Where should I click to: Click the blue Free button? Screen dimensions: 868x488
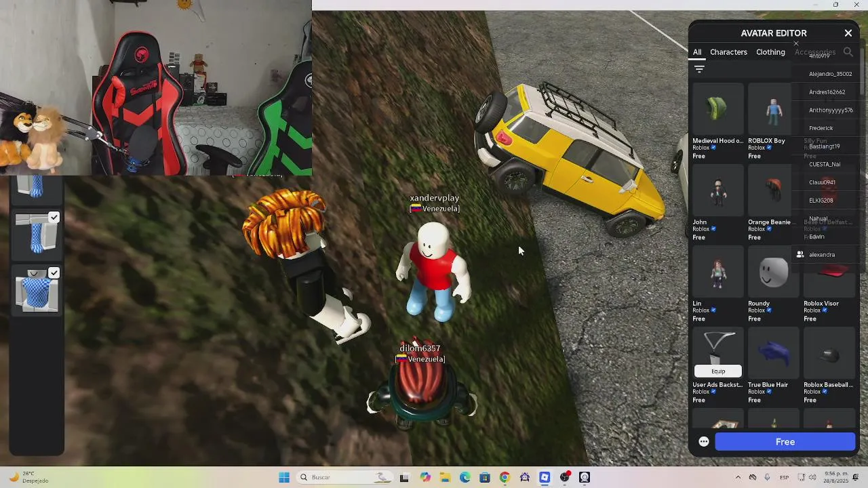[785, 442]
